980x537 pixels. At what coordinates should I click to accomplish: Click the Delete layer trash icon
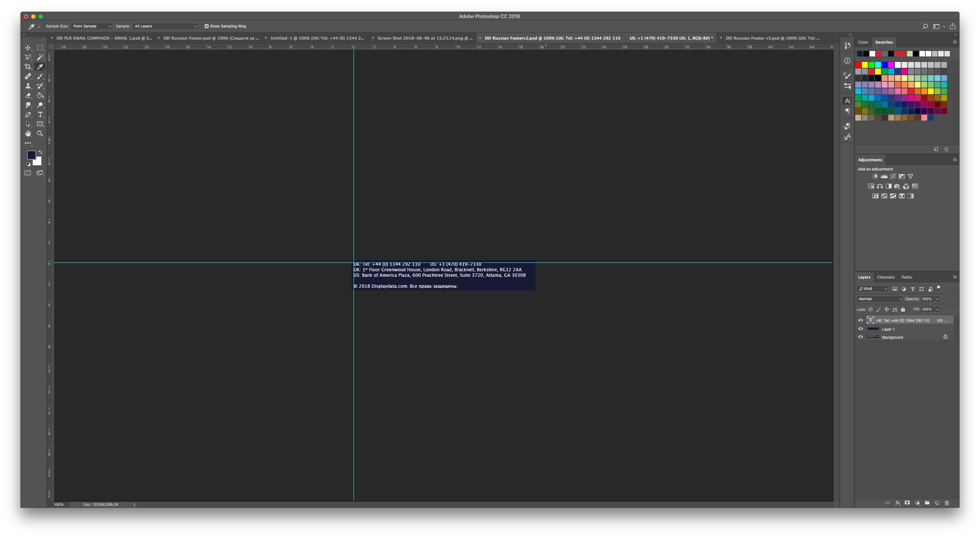(x=947, y=503)
